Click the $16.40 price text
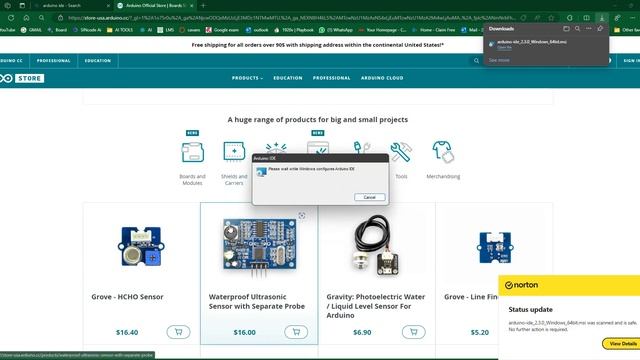Screen dimensions: 640x360 pyautogui.click(x=127, y=332)
